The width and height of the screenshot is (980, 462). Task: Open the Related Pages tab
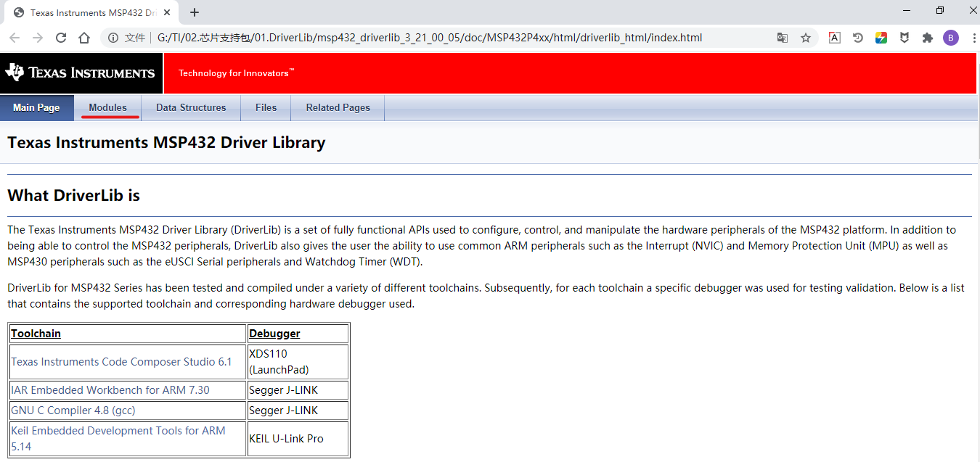pos(338,107)
